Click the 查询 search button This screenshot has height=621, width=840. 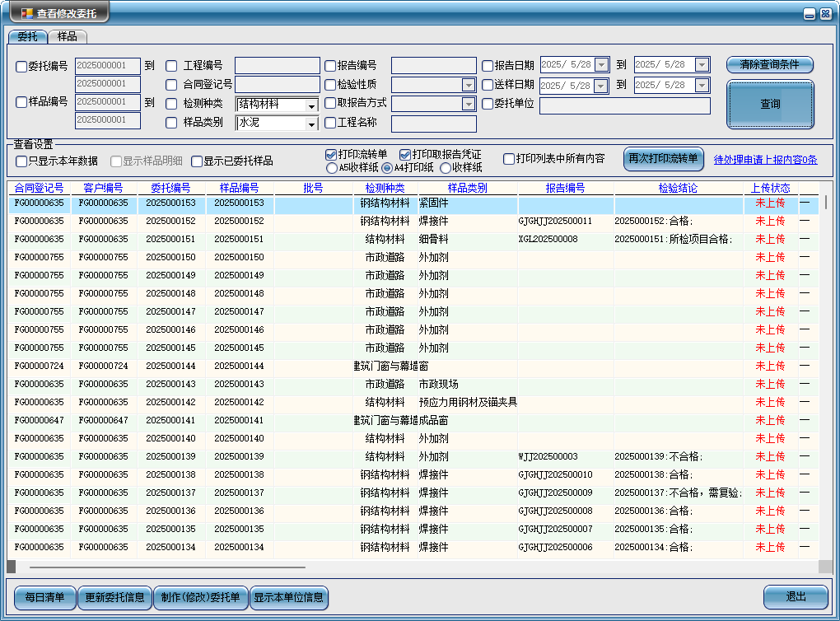pos(770,105)
